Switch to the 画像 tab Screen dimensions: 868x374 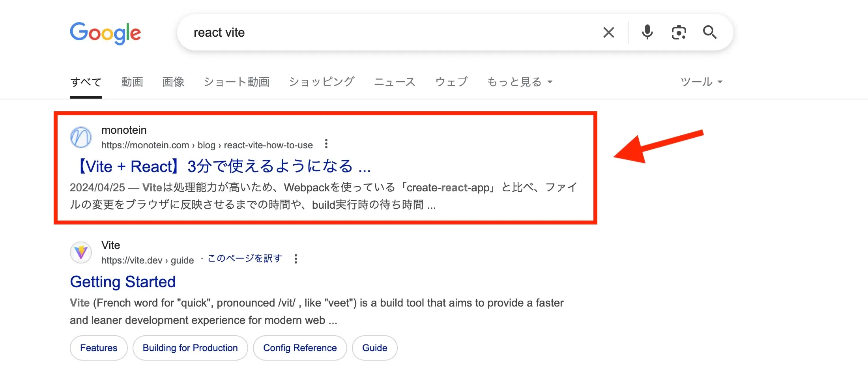click(x=173, y=82)
